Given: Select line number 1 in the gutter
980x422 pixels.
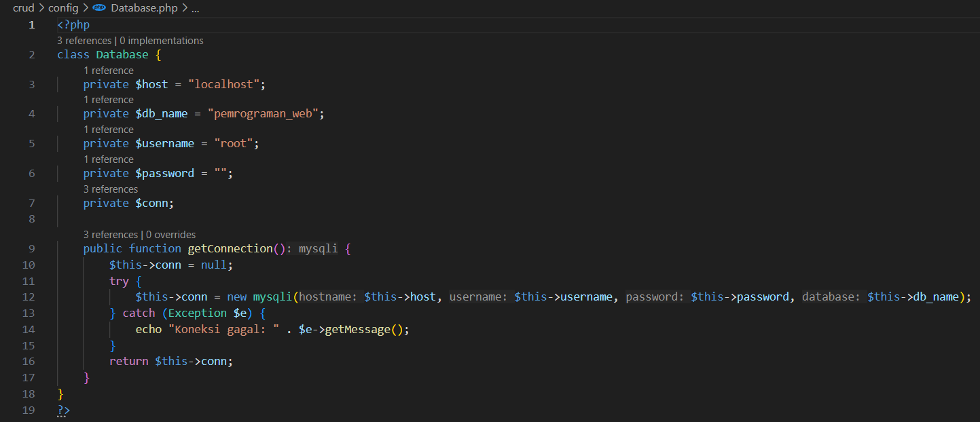Looking at the screenshot, I should 31,24.
